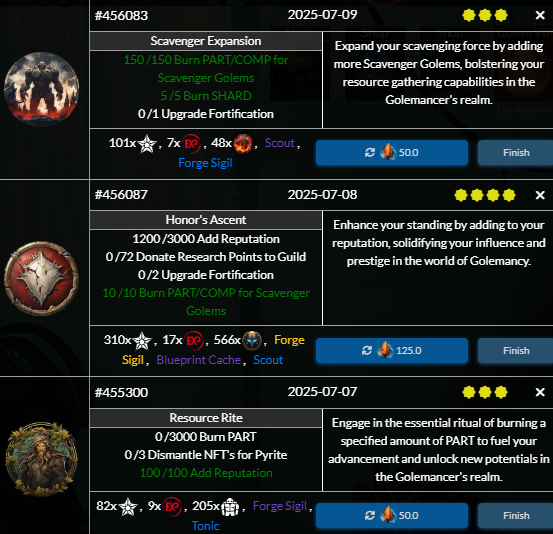Open the blue Forge Sigil reward
The width and height of the screenshot is (553, 534).
click(205, 163)
